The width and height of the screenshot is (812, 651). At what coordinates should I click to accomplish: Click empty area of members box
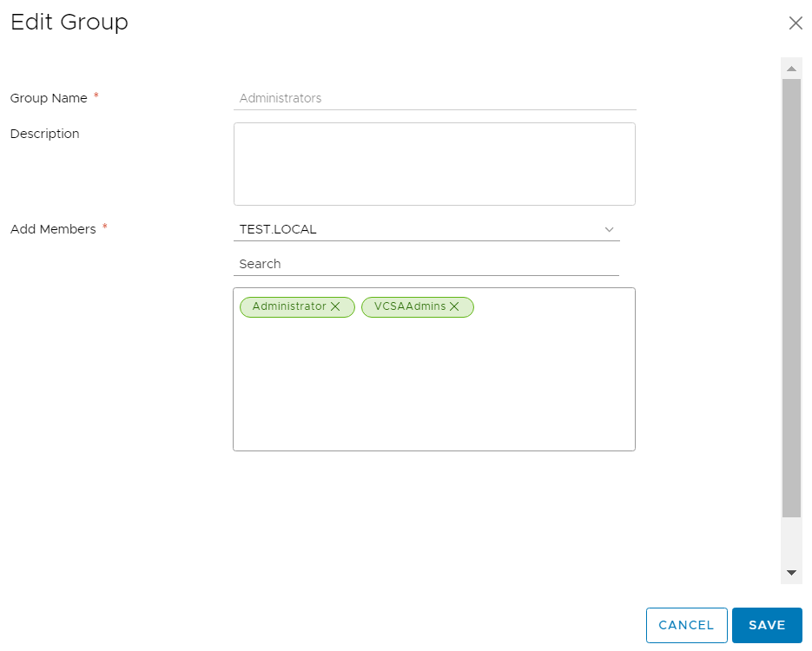click(x=434, y=388)
